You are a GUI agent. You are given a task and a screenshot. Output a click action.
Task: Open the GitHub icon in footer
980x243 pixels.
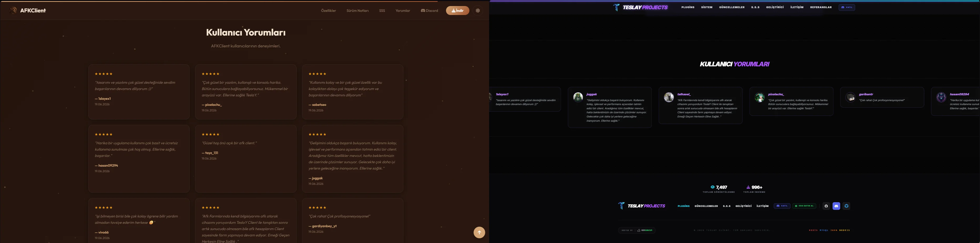[826, 206]
